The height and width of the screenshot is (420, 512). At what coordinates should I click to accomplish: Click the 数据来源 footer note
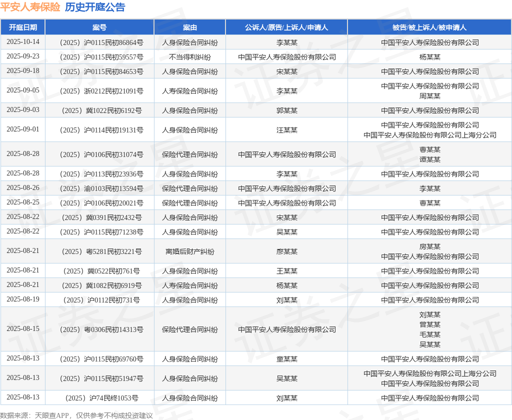[76, 415]
